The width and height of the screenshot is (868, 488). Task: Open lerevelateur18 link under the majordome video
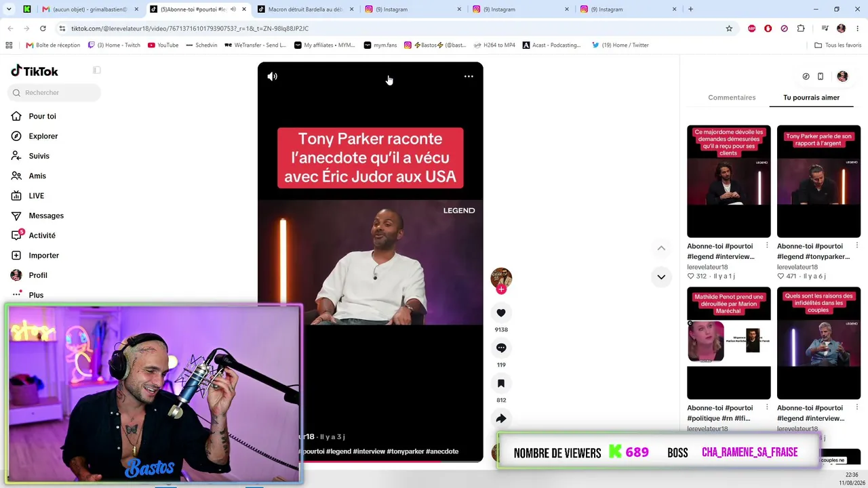point(707,267)
